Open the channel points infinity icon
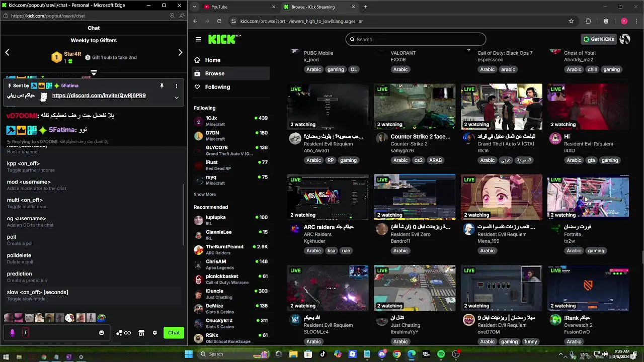This screenshot has height=362, width=644. 123,333
